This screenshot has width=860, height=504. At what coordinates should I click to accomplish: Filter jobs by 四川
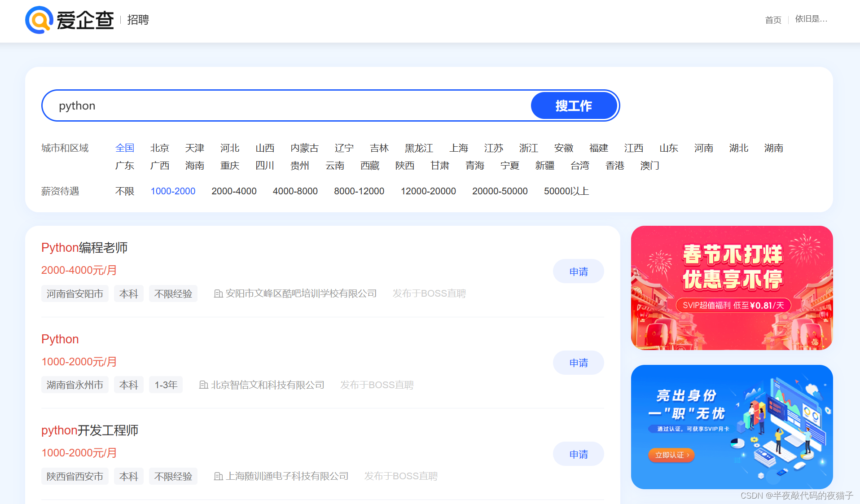pyautogui.click(x=265, y=166)
